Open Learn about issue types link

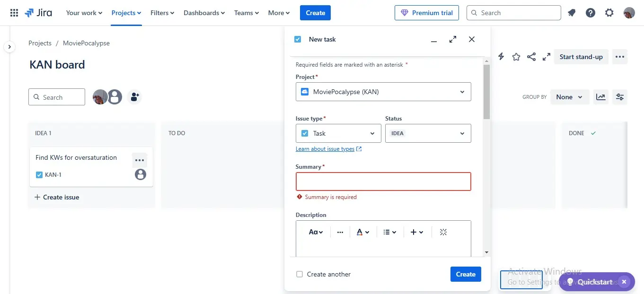pos(328,149)
